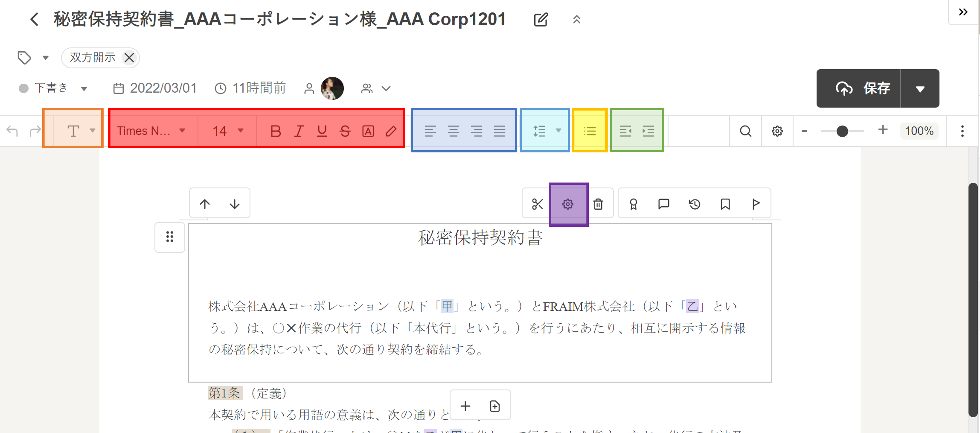This screenshot has height=433, width=980.
Task: Click the scissors cut icon
Action: 537,204
